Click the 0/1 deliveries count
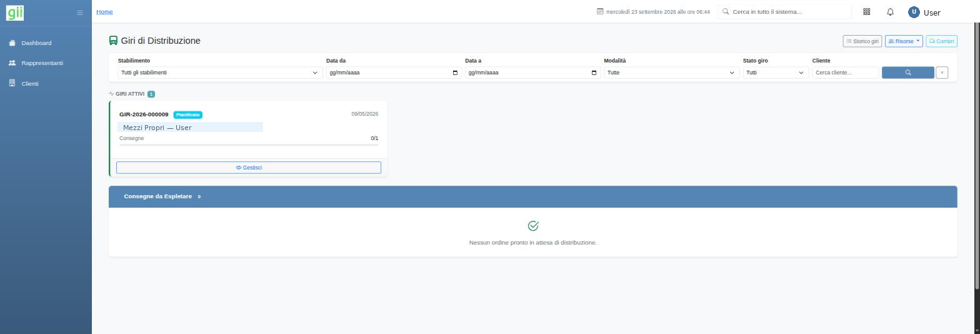The height and width of the screenshot is (334, 980). 374,138
